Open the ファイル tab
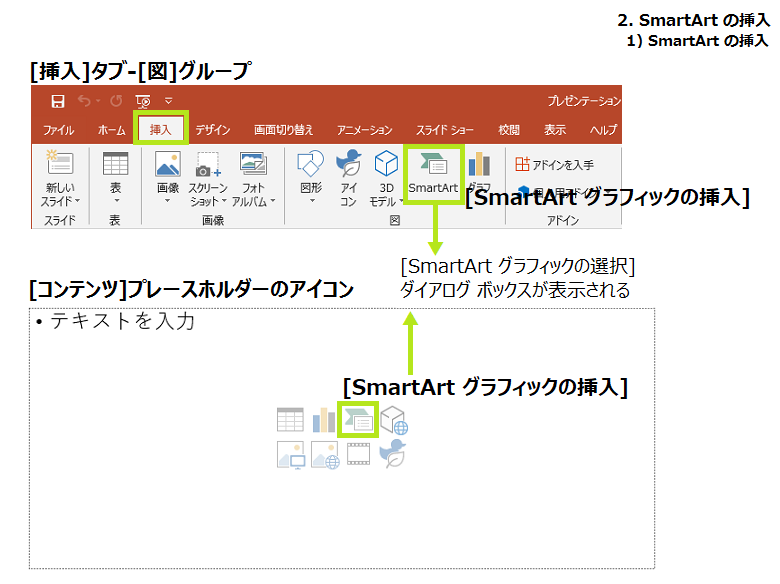The image size is (780, 584). pos(58,130)
